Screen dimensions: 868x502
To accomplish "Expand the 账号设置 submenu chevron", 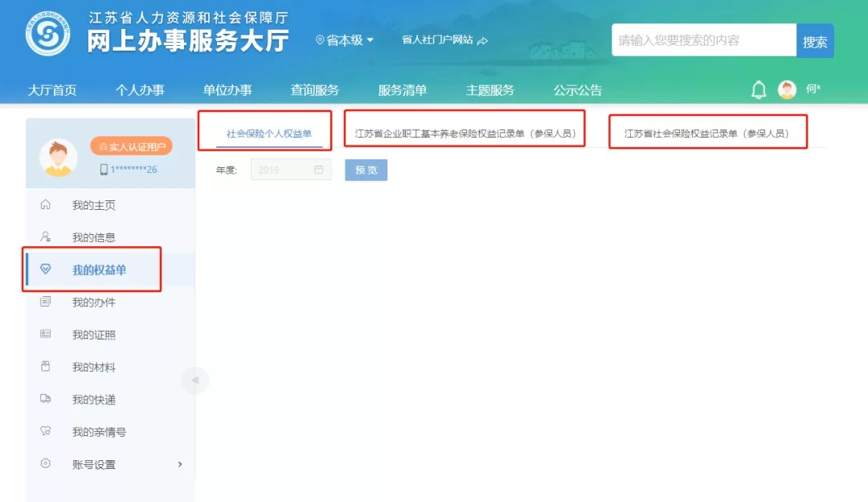I will click(x=180, y=464).
